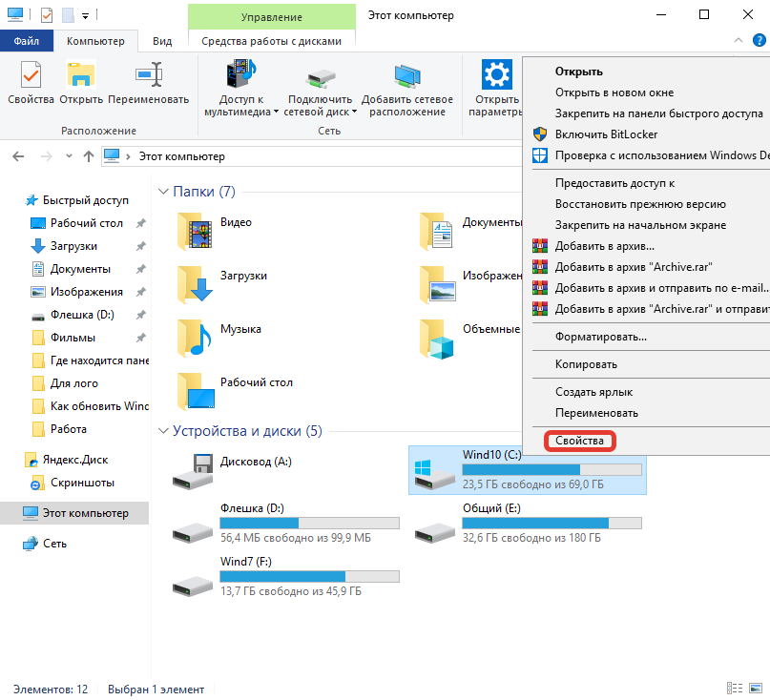Click Добавить сетевое расположение icon

click(406, 78)
